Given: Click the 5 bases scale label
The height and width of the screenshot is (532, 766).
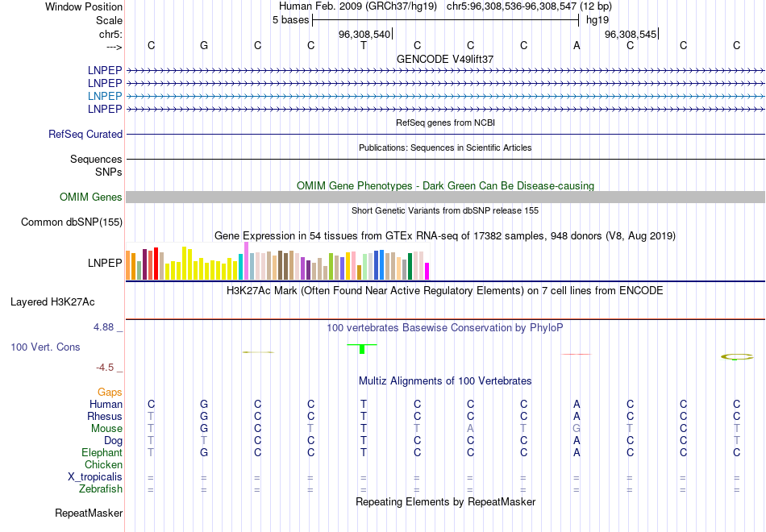Looking at the screenshot, I should coord(290,20).
